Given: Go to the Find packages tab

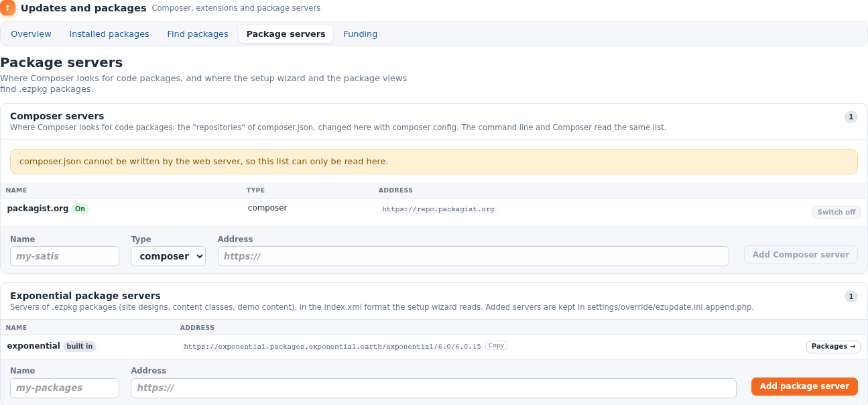Looking at the screenshot, I should [x=198, y=34].
